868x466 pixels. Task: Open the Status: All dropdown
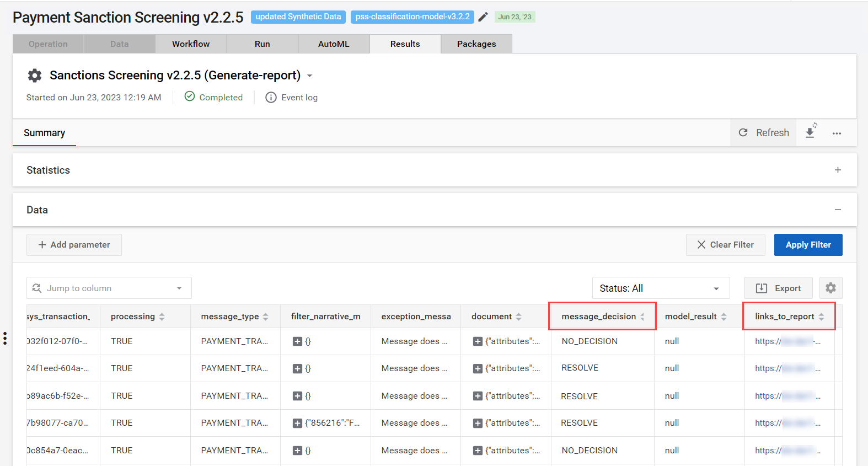tap(661, 288)
